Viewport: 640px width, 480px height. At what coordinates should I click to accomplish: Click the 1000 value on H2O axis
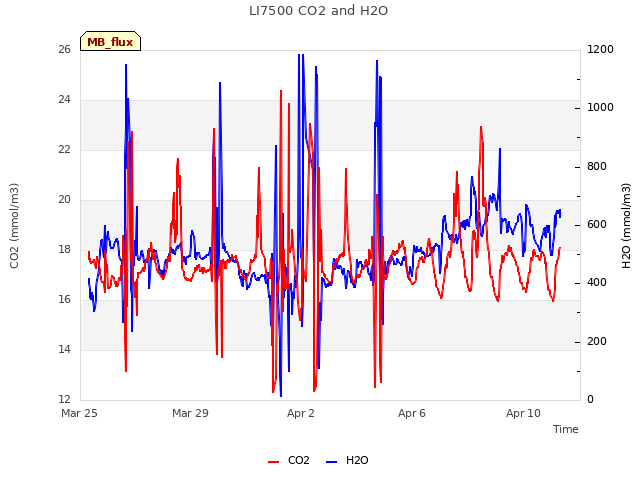tap(600, 108)
